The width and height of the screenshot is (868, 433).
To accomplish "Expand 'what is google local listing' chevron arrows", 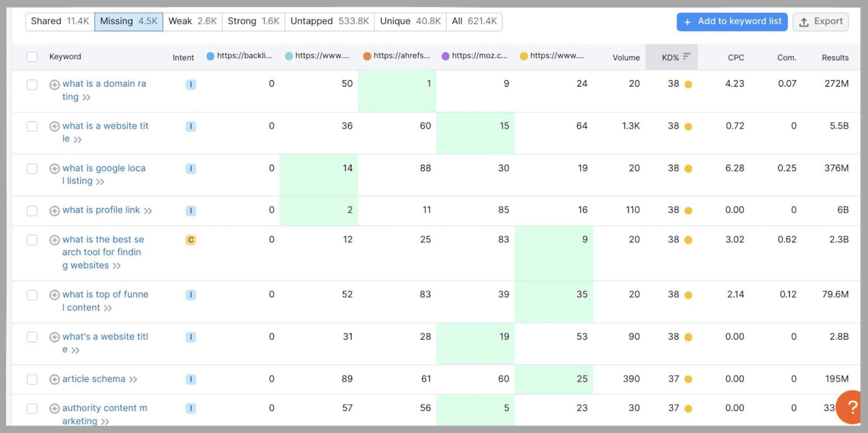I will (x=100, y=182).
